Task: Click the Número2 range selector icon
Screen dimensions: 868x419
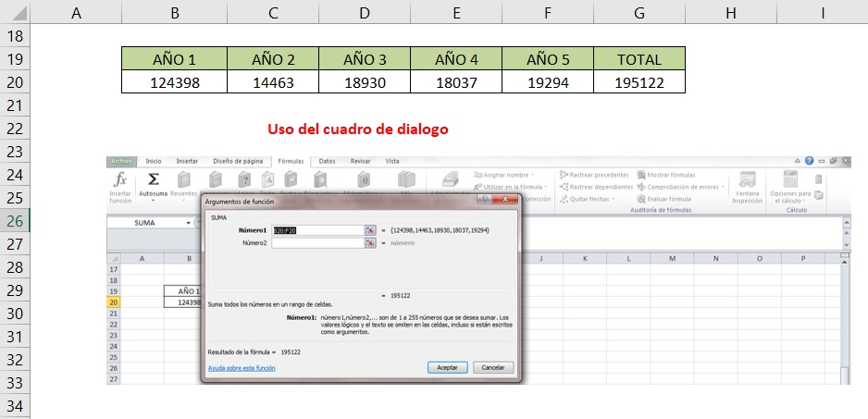Action: coord(369,242)
